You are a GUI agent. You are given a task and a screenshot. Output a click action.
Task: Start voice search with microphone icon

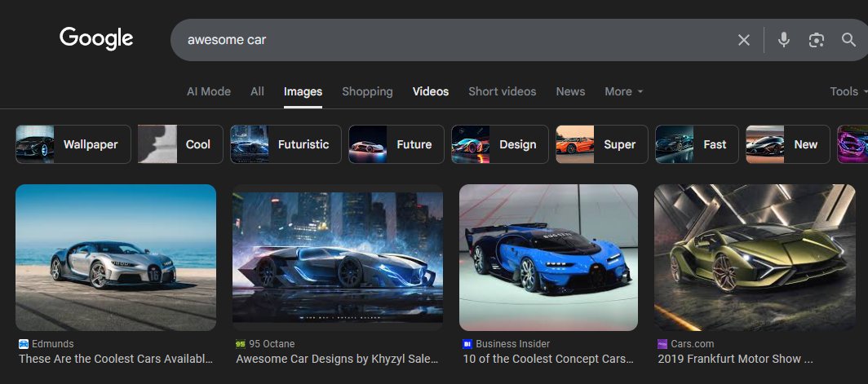coord(783,40)
